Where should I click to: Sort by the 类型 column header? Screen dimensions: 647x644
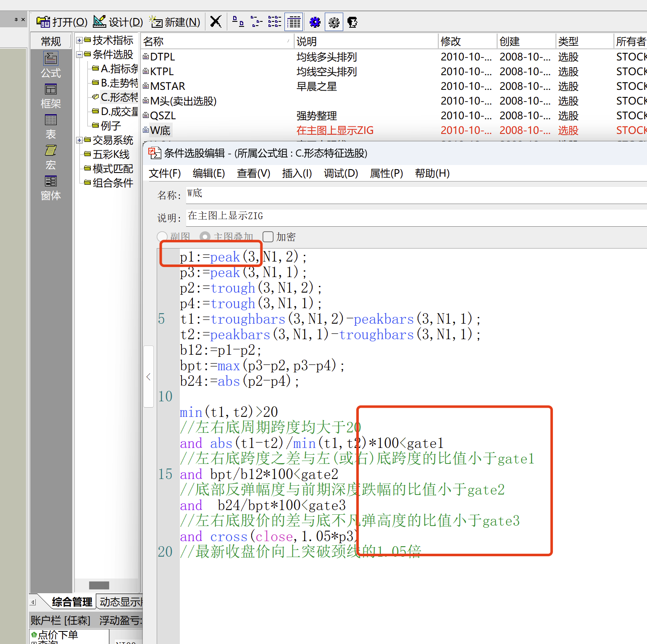click(x=585, y=41)
